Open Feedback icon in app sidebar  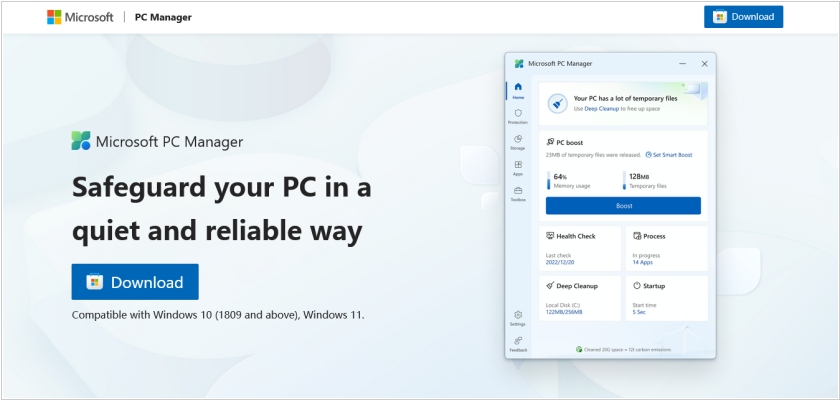coord(518,344)
